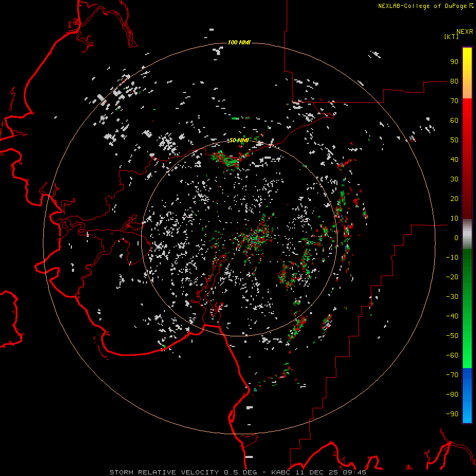Click the 40 value on velocity scale
The image size is (476, 476).
pos(454,160)
